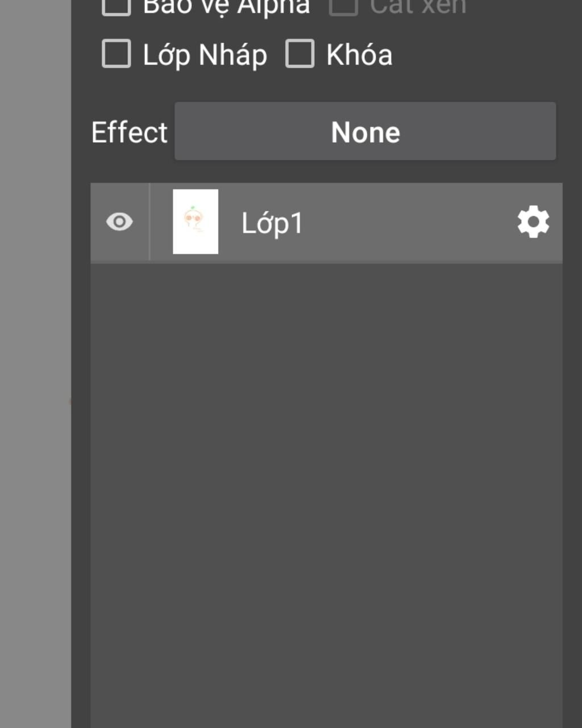Click blank space between Lớp1 name and gear
582x728 pixels.
[x=409, y=222]
